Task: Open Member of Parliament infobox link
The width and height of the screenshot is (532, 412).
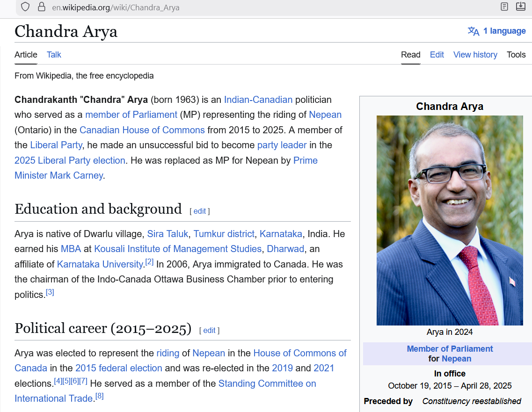Action: (450, 348)
